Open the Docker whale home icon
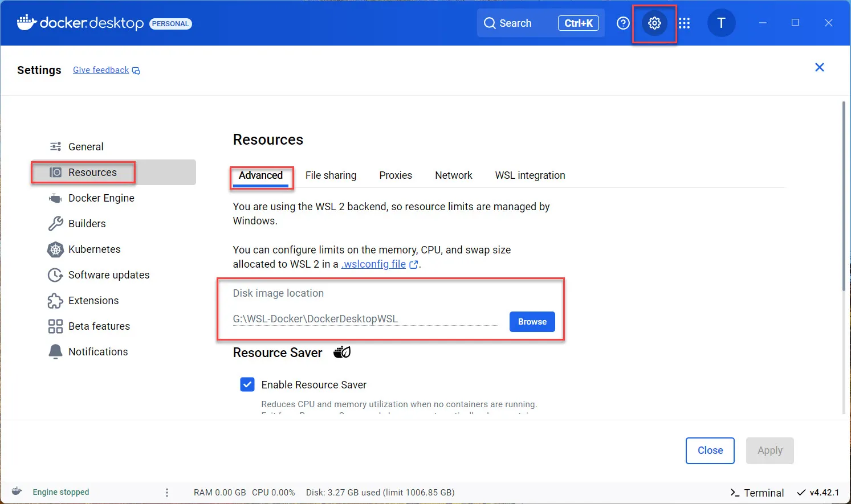Screen dimensions: 851x504 pos(26,23)
